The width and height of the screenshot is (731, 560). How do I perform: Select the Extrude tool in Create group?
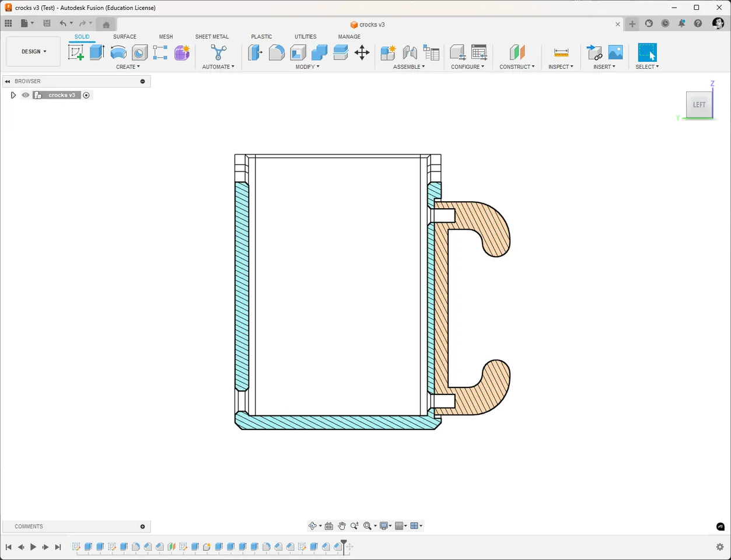(97, 52)
